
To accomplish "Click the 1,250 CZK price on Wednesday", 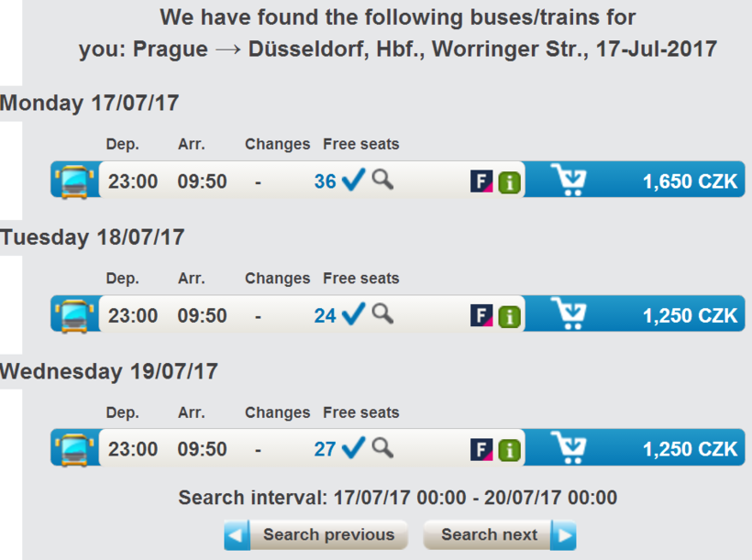I will (690, 449).
